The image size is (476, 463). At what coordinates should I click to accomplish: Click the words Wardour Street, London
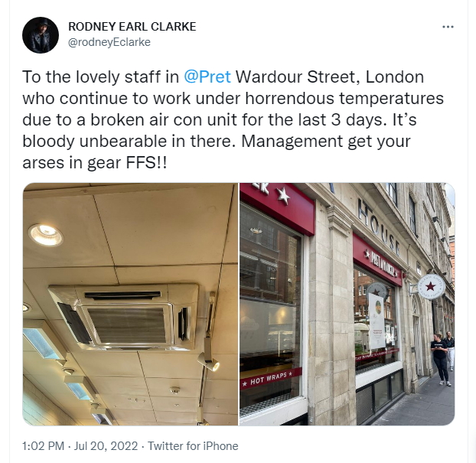(330, 77)
